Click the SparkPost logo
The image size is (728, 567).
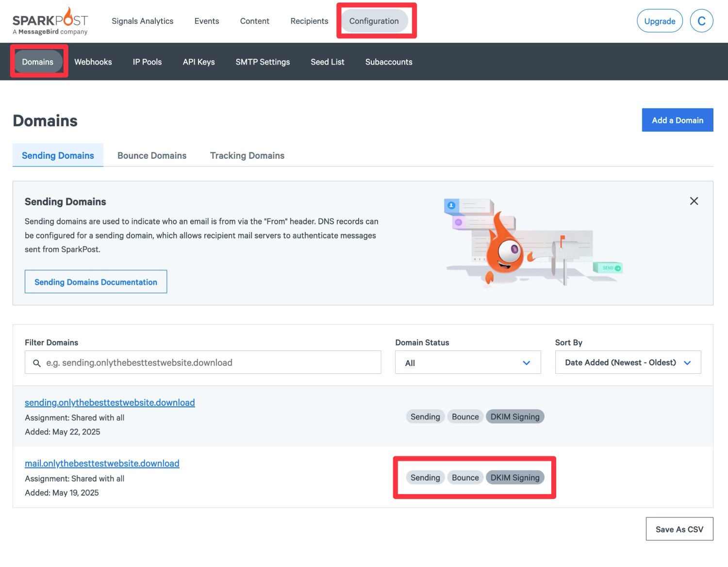point(50,21)
